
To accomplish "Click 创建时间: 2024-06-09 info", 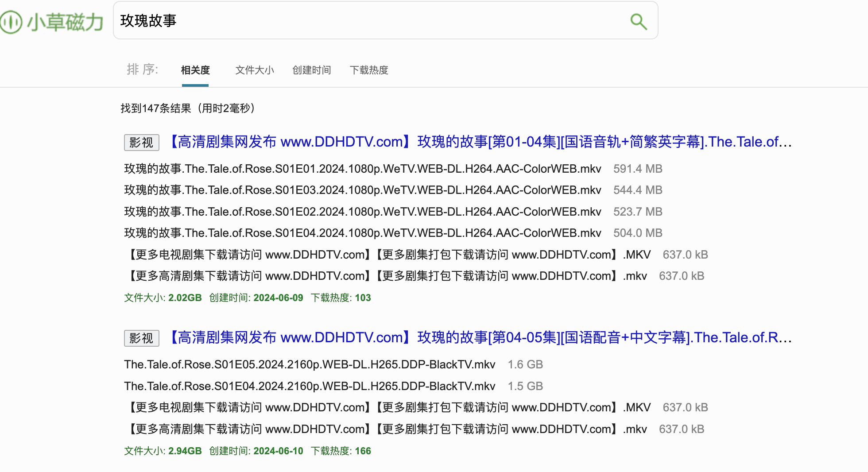I will tap(256, 298).
